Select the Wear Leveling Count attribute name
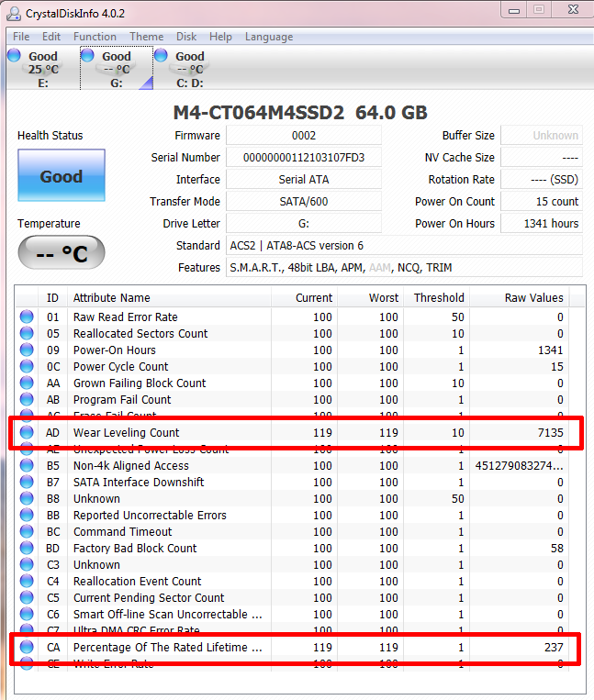The image size is (594, 700). point(127,433)
